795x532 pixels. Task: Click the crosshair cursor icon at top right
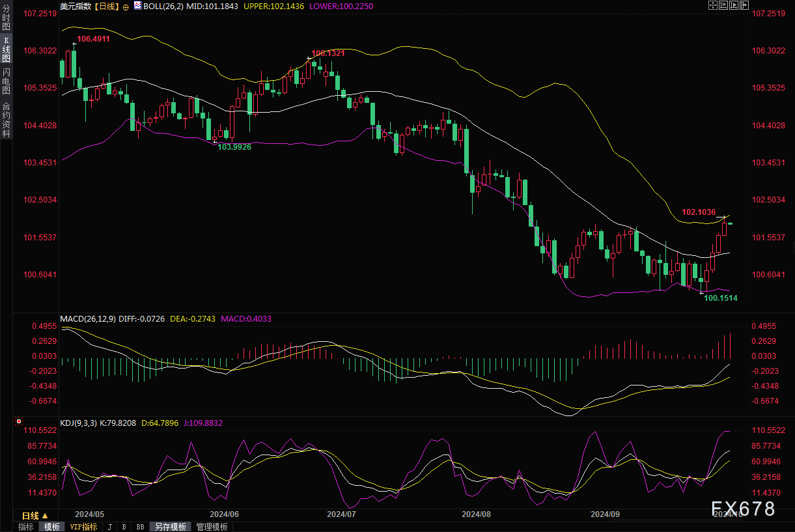712,5
